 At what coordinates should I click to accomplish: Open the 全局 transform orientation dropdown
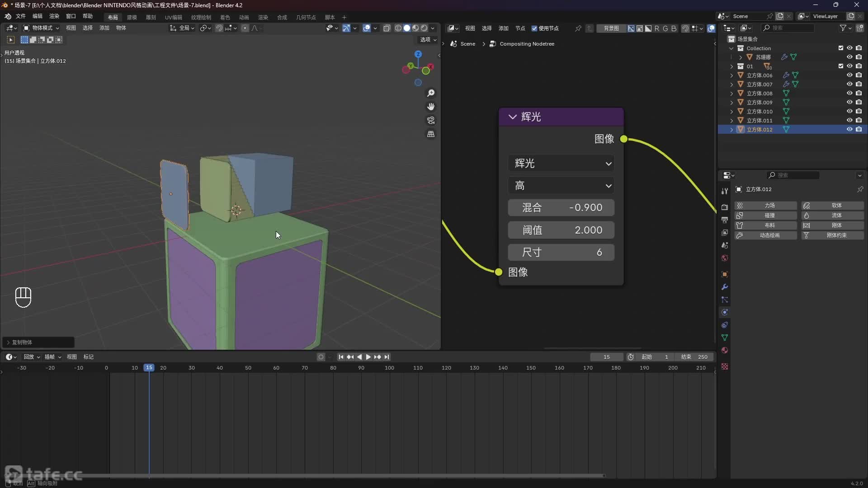[182, 28]
